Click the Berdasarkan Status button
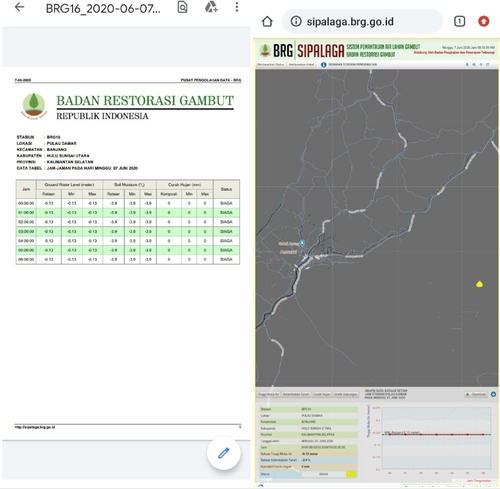This screenshot has height=489, width=500. (x=271, y=64)
